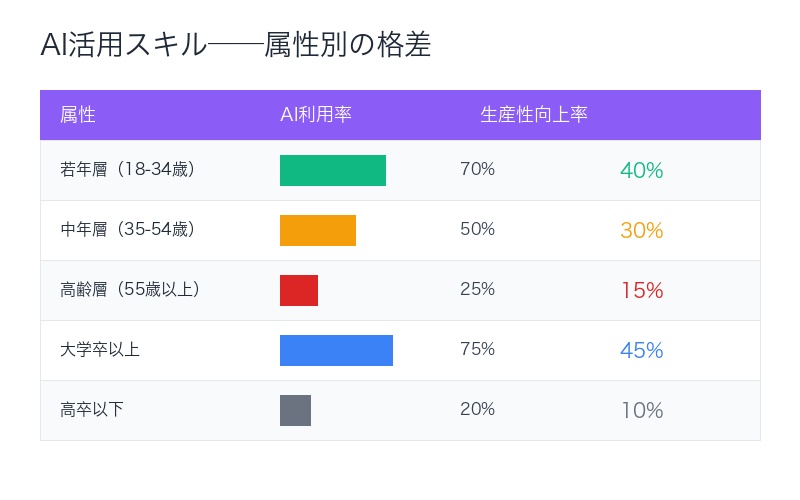The image size is (800, 500).
Task: Click the 生産性向上率 column header
Action: click(533, 115)
